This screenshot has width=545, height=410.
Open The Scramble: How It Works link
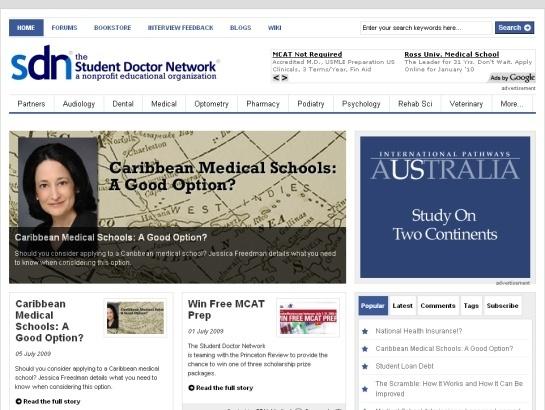click(449, 389)
